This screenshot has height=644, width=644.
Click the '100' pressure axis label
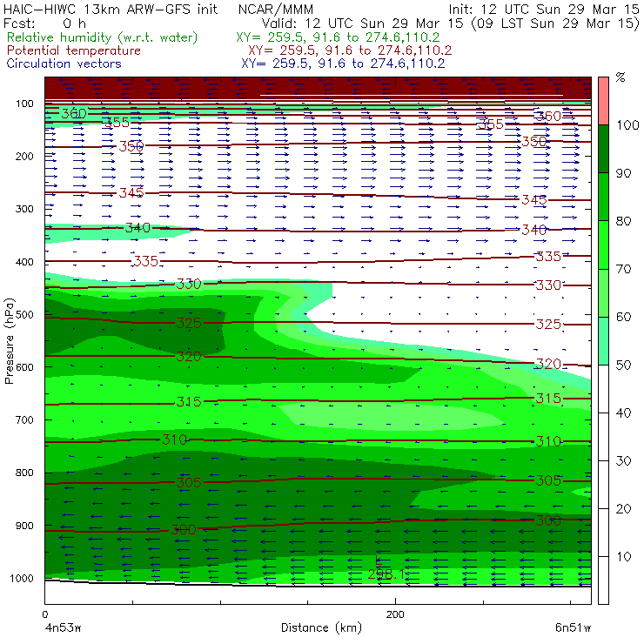pos(24,104)
